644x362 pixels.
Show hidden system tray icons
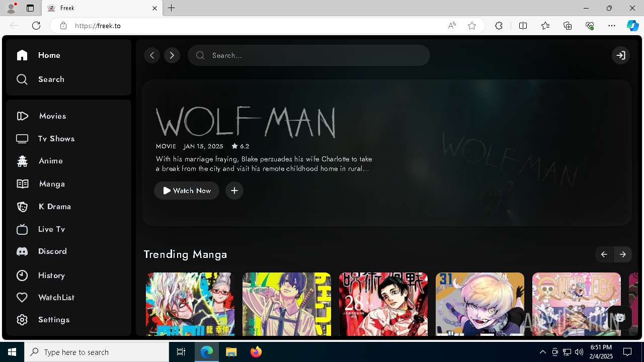coord(542,352)
